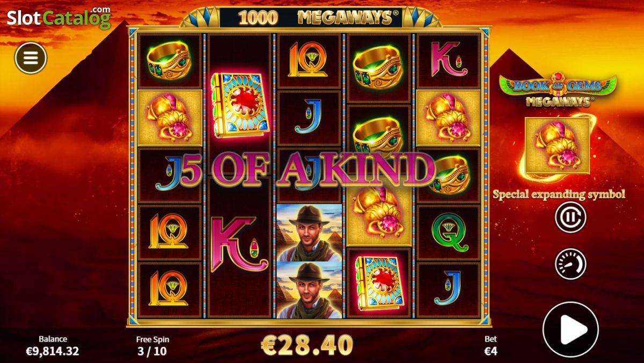
Task: Click the SlotCatalog.com logo
Action: pyautogui.click(x=58, y=17)
